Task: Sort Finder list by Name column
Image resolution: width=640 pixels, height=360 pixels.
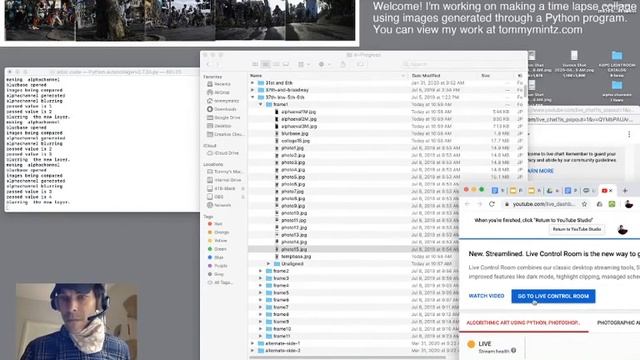Action: coord(328,76)
